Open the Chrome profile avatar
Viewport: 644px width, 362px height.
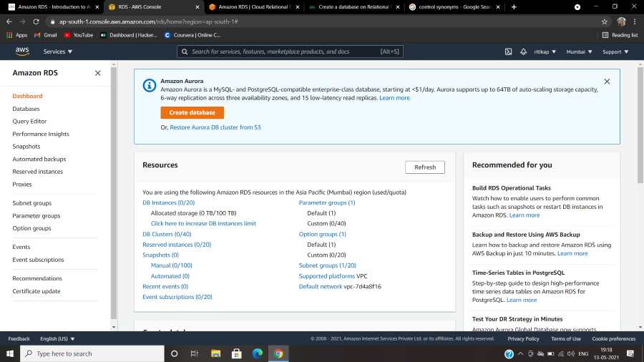tap(621, 21)
